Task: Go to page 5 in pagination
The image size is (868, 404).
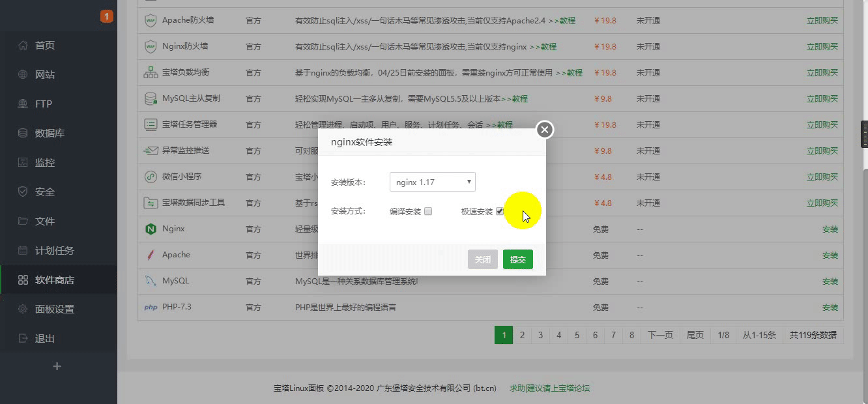Action: pos(577,335)
